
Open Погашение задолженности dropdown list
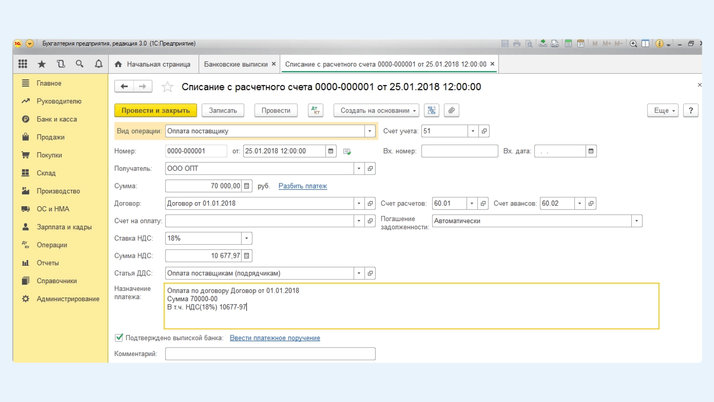pyautogui.click(x=636, y=221)
